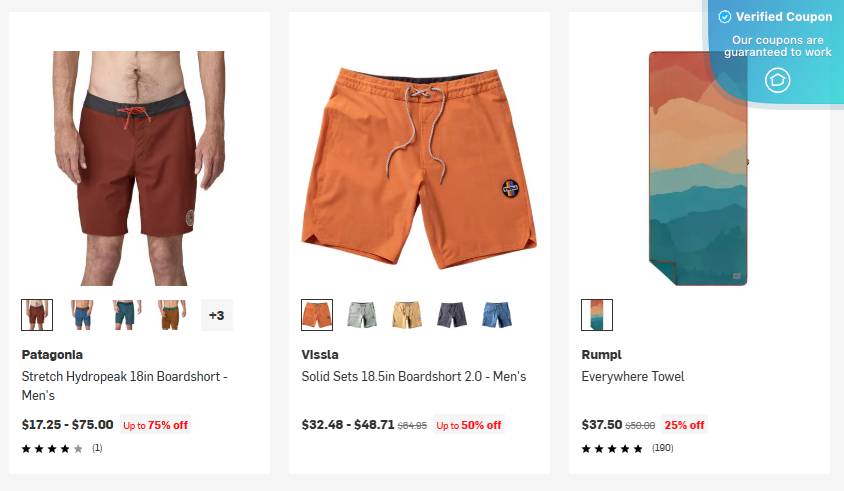The image size is (844, 491).
Task: Pick the third Patagonia boardshort color swatch
Action: [127, 315]
